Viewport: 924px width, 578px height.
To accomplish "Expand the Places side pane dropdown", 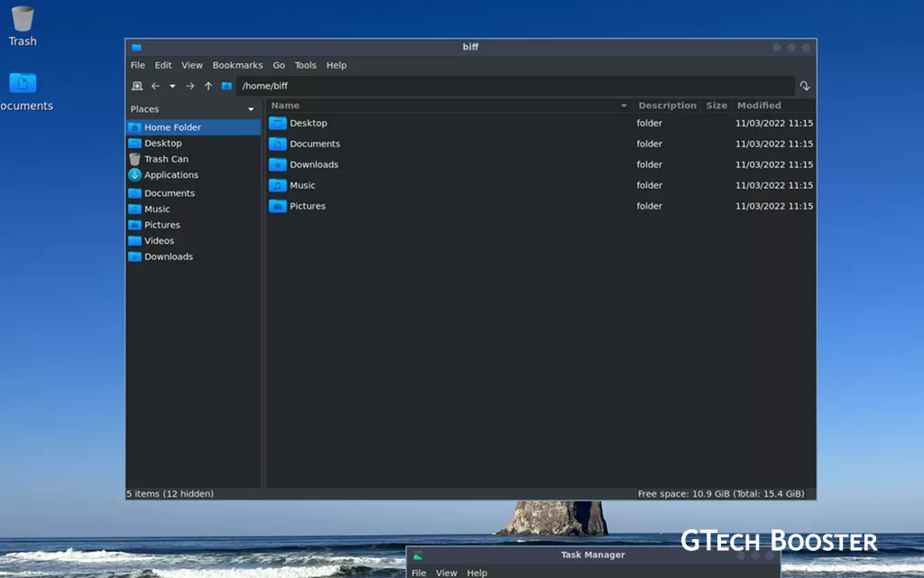I will [x=251, y=109].
